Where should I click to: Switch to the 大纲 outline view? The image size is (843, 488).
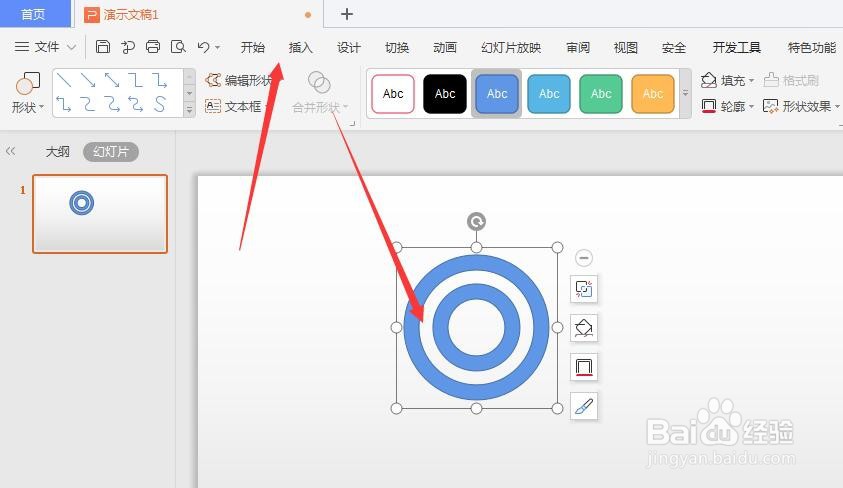point(58,152)
